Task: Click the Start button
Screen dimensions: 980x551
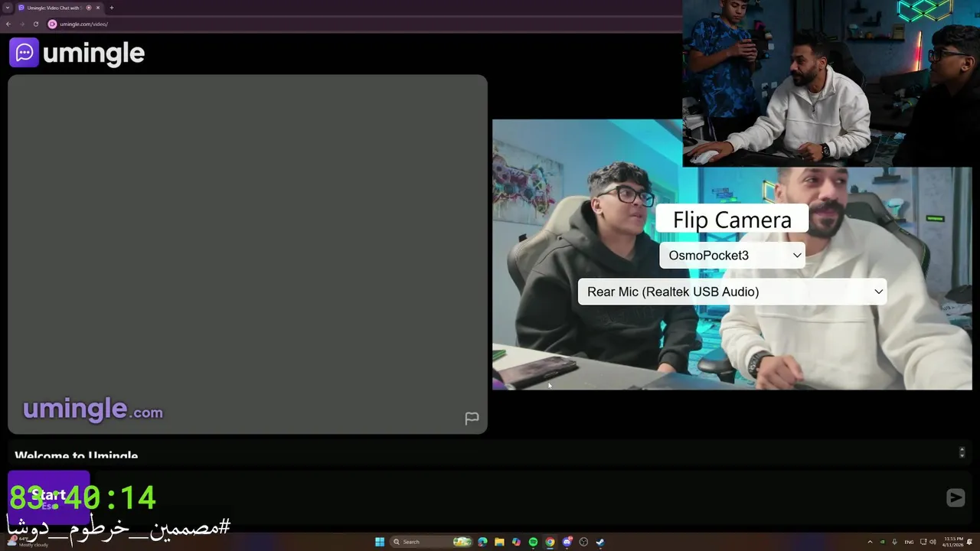Action: tap(48, 498)
